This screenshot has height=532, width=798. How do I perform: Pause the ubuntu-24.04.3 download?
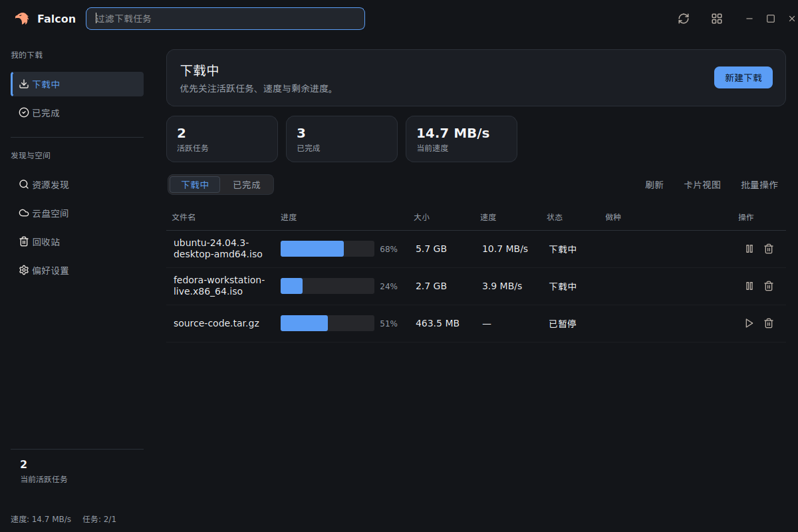(x=749, y=249)
